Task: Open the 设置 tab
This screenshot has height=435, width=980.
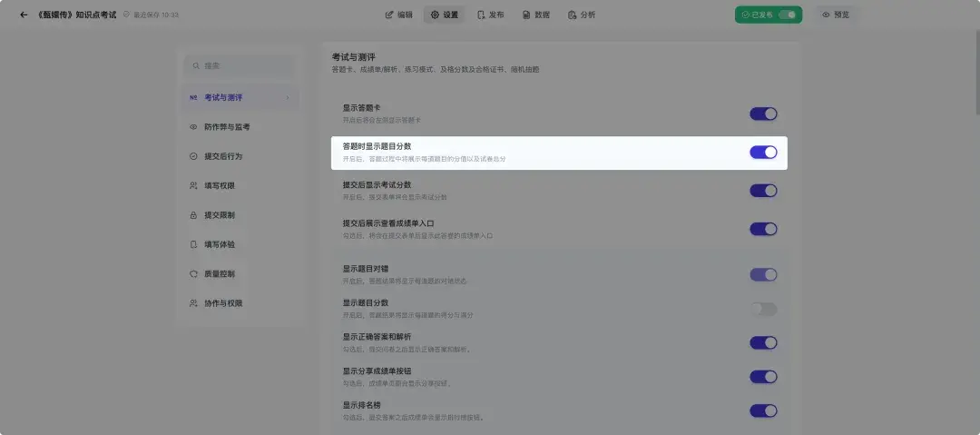Action: [444, 15]
